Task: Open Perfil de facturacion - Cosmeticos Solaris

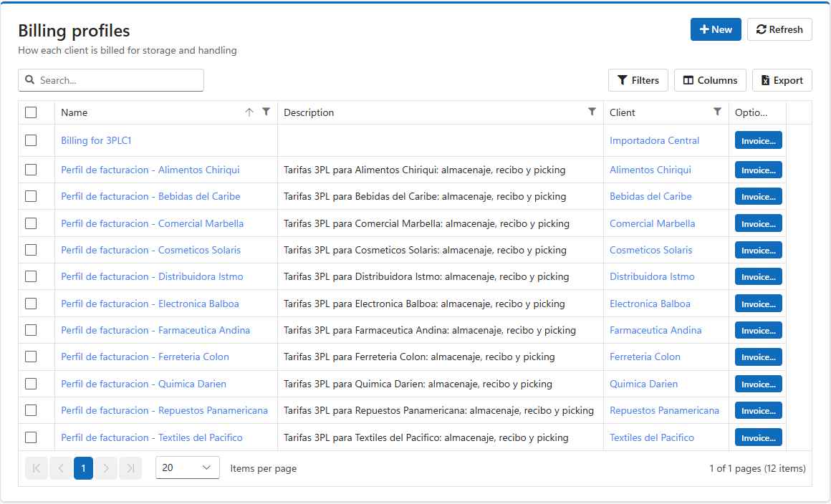Action: click(x=150, y=250)
